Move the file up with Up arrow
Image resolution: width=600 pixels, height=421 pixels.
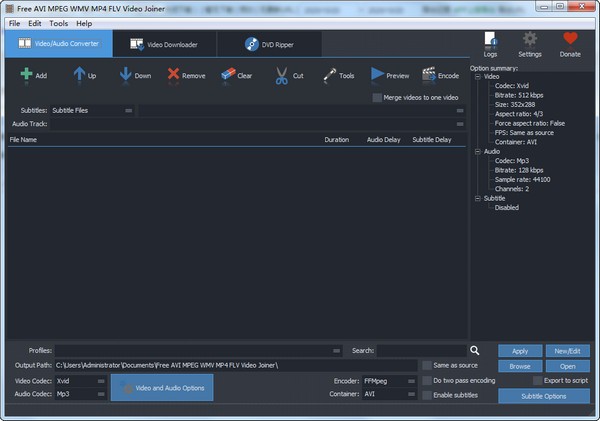click(x=78, y=75)
